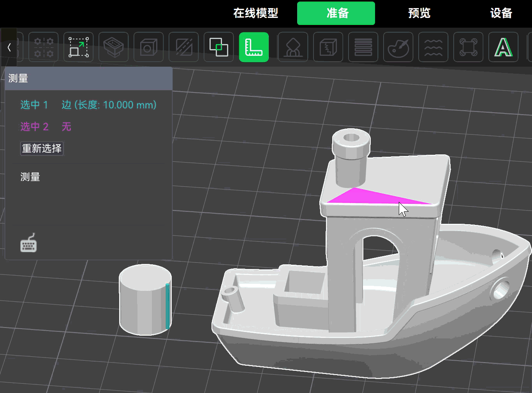Screen dimensions: 532x393
Task: Open keyboard shortcuts icon in Measure panel
Action: [x=28, y=243]
